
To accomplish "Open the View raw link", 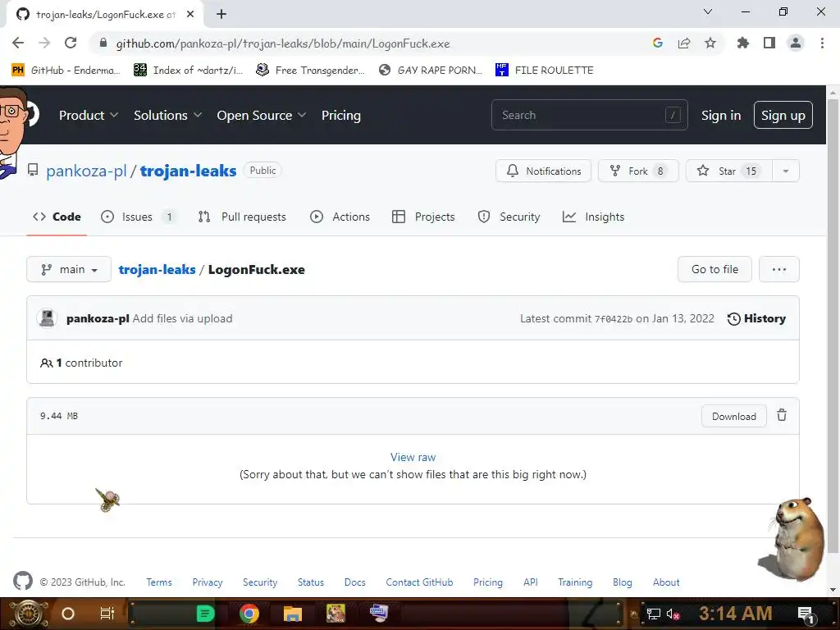I will coord(413,457).
